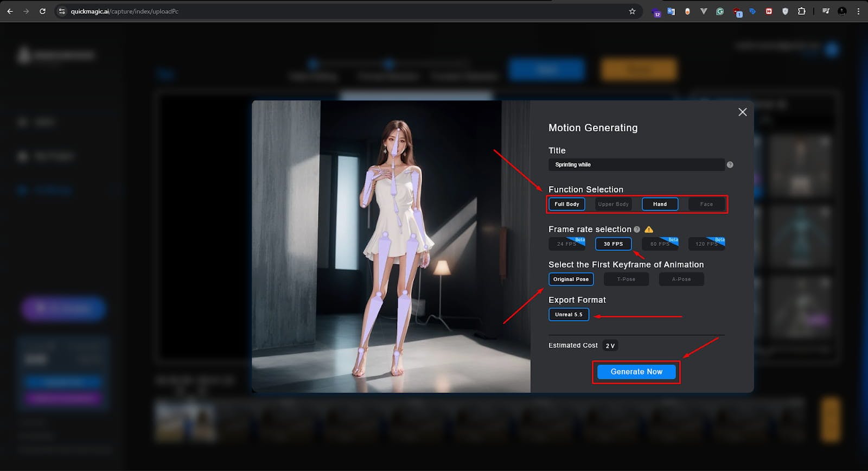Choose T-Pose as first keyframe

[626, 279]
